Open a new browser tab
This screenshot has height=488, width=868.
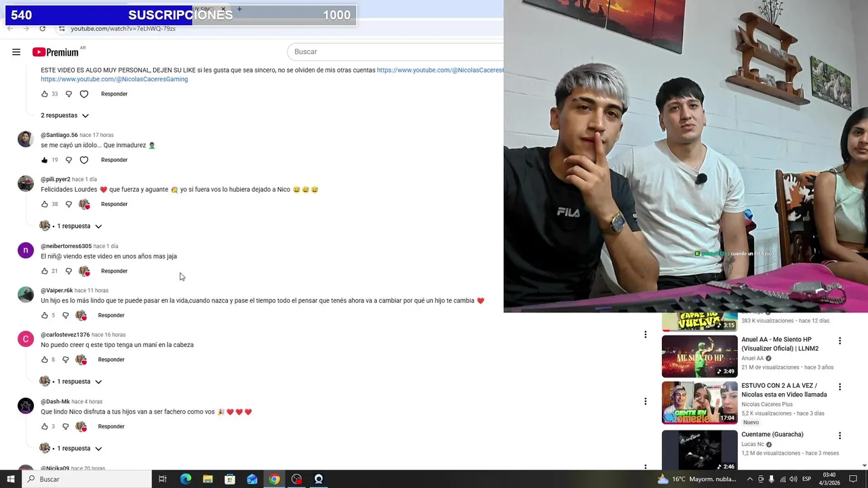pyautogui.click(x=239, y=9)
